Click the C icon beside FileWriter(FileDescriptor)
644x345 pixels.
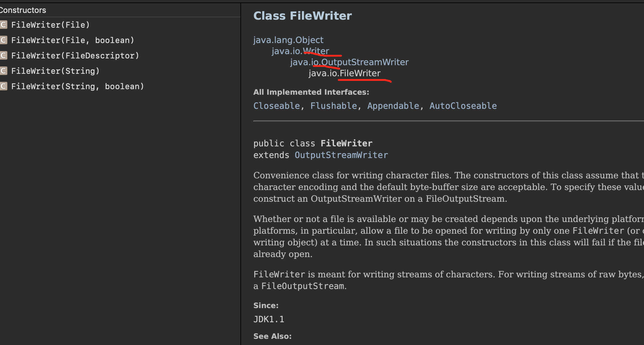tap(3, 56)
